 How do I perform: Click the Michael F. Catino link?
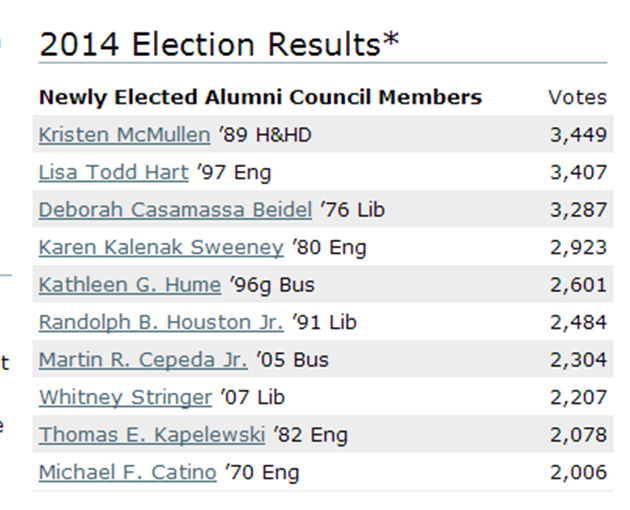(x=127, y=472)
